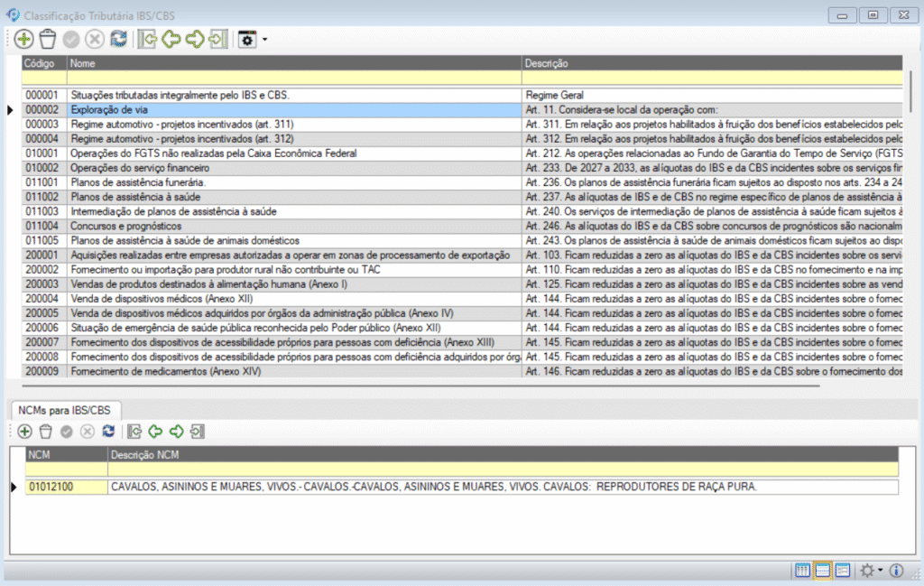Viewport: 924px width, 586px height.
Task: Select row 200004 Venda de dispositivos médicos
Action: tap(271, 299)
